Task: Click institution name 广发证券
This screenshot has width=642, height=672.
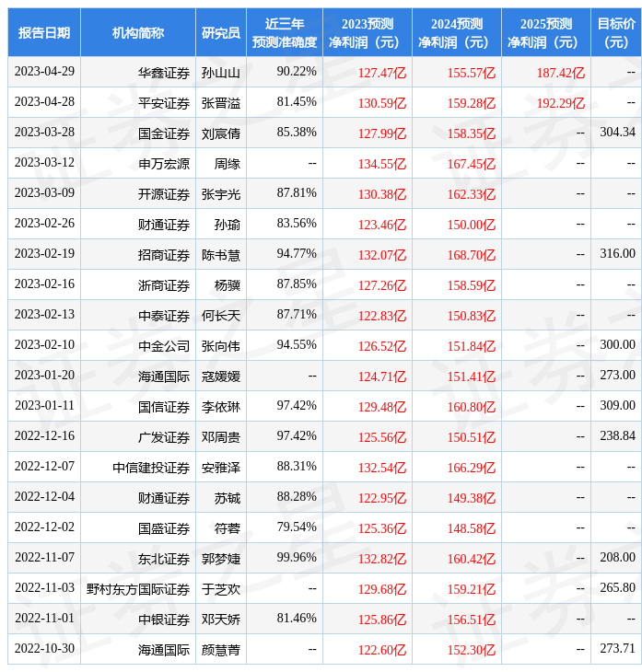Action: (x=164, y=437)
